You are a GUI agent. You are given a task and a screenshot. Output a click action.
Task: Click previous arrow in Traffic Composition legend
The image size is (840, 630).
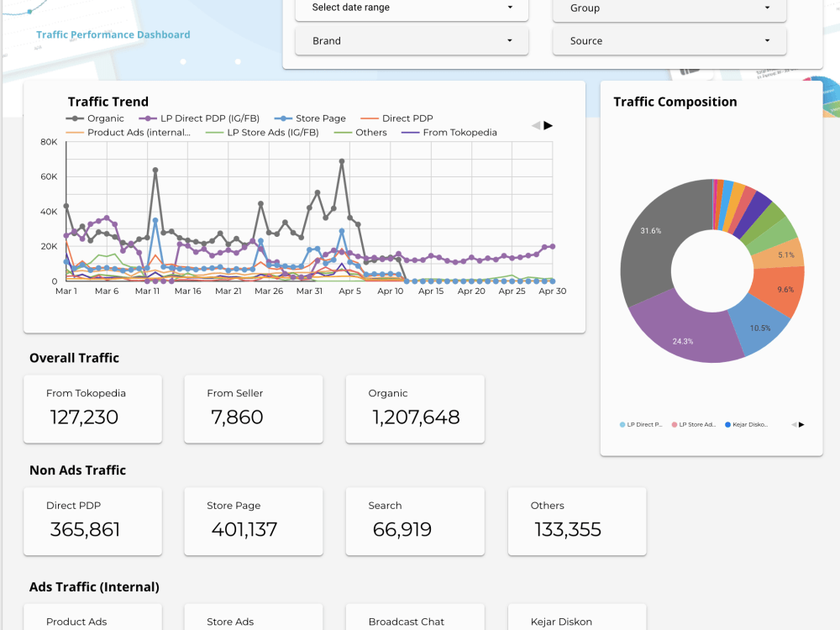tap(794, 424)
